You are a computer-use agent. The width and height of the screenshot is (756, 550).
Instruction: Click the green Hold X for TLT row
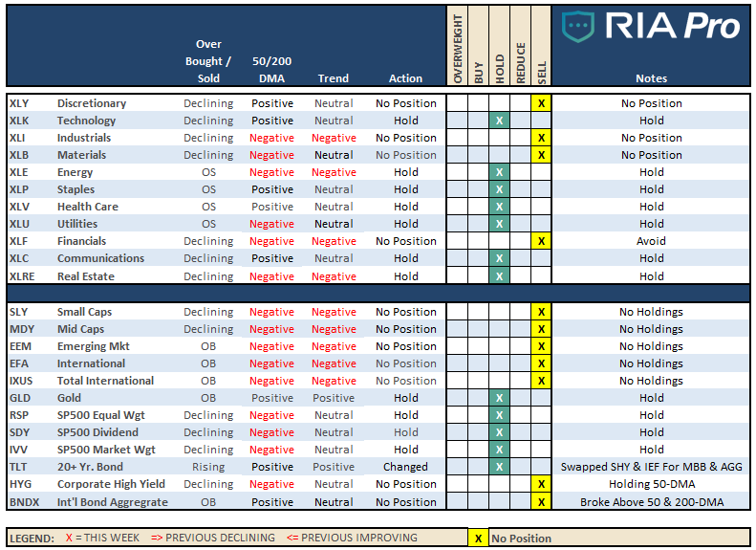point(498,467)
